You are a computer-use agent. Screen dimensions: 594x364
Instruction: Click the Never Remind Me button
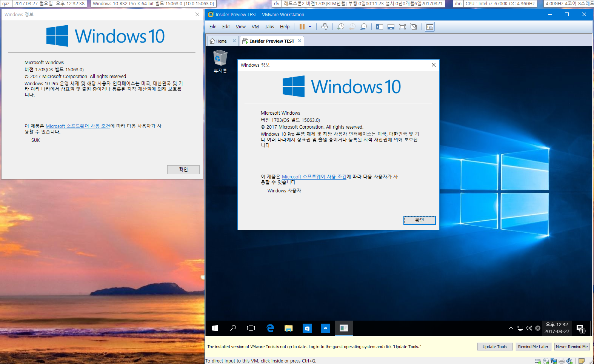[x=572, y=347]
